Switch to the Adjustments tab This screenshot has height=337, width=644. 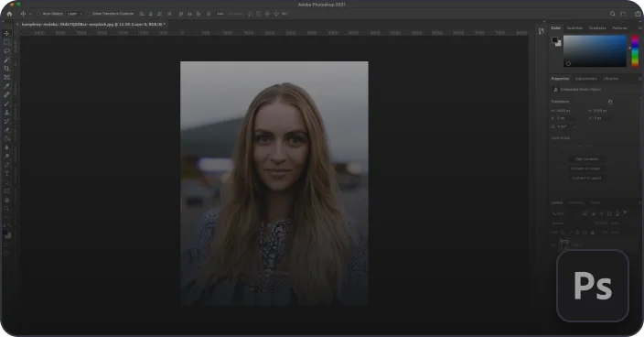pyautogui.click(x=586, y=79)
